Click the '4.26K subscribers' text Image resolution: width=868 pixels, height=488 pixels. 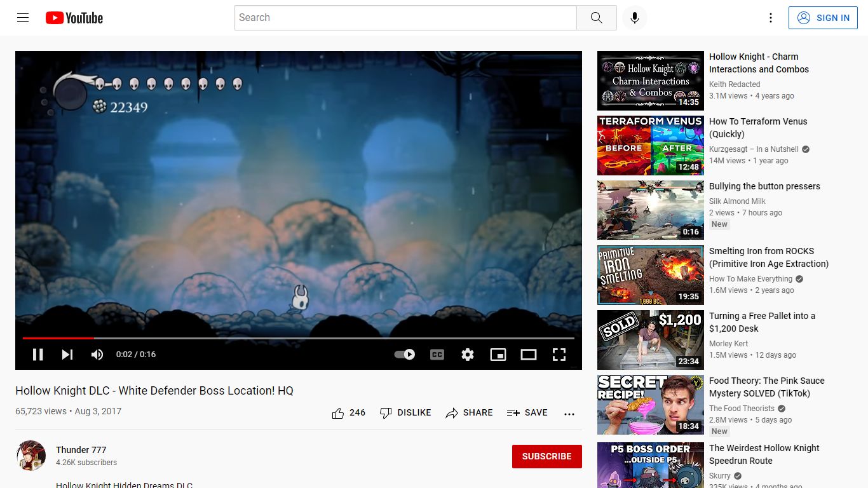86,463
